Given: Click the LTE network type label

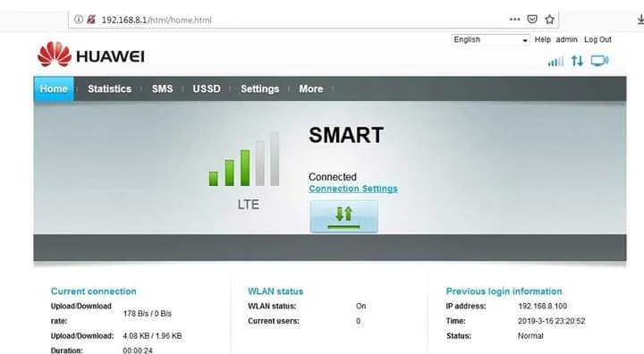Looking at the screenshot, I should coord(248,205).
